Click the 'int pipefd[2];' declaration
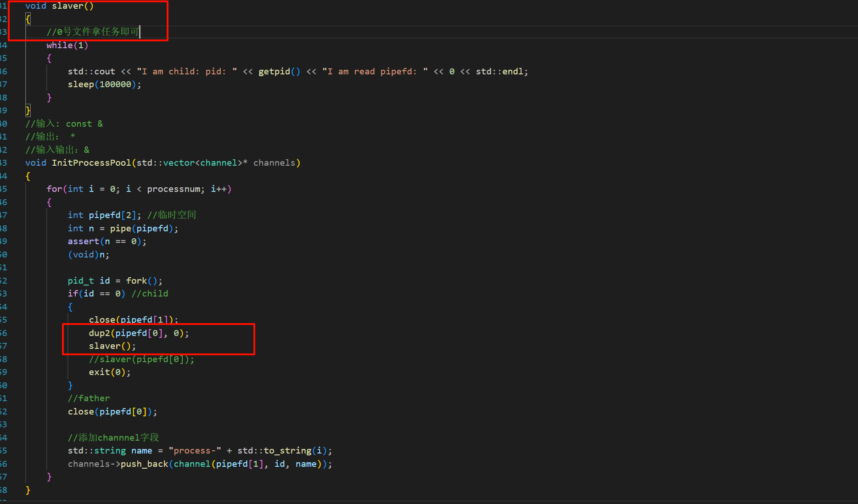The image size is (858, 504). (105, 215)
